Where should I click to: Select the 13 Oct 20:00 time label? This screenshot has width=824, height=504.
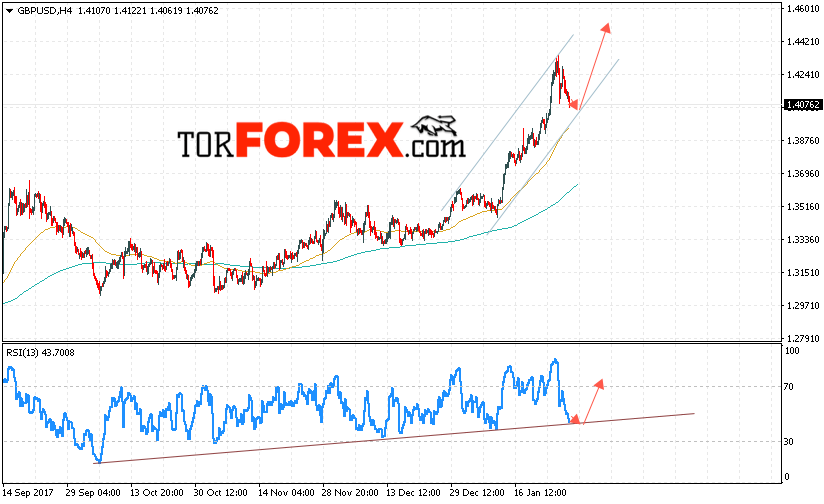pos(157,493)
